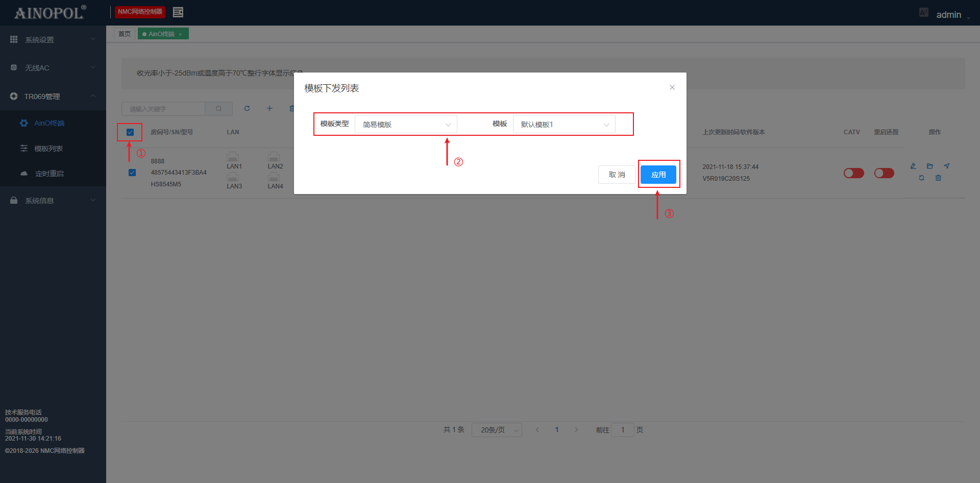This screenshot has height=483, width=980.
Task: Click the sync icon below the edit pencil
Action: (921, 178)
